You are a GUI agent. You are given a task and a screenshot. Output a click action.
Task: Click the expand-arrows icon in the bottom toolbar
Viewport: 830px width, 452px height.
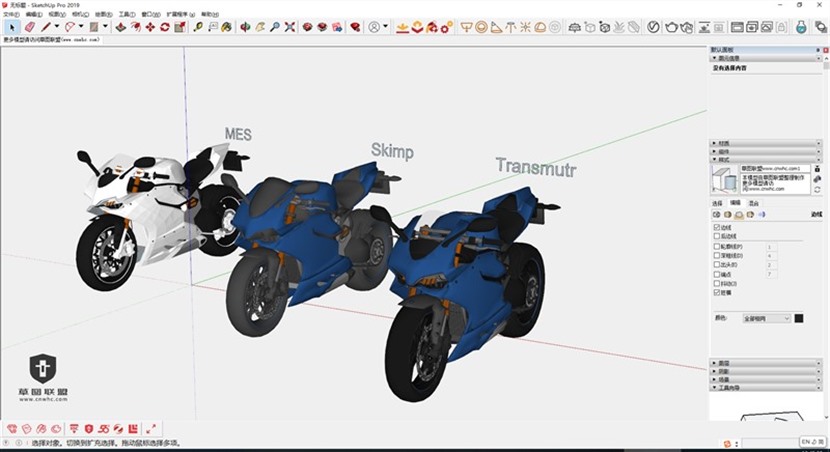pyautogui.click(x=151, y=429)
